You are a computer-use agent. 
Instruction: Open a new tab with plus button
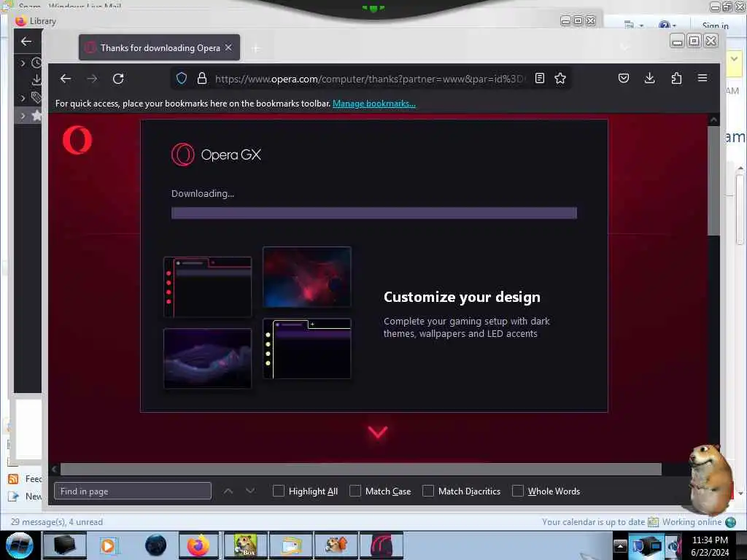pyautogui.click(x=256, y=48)
